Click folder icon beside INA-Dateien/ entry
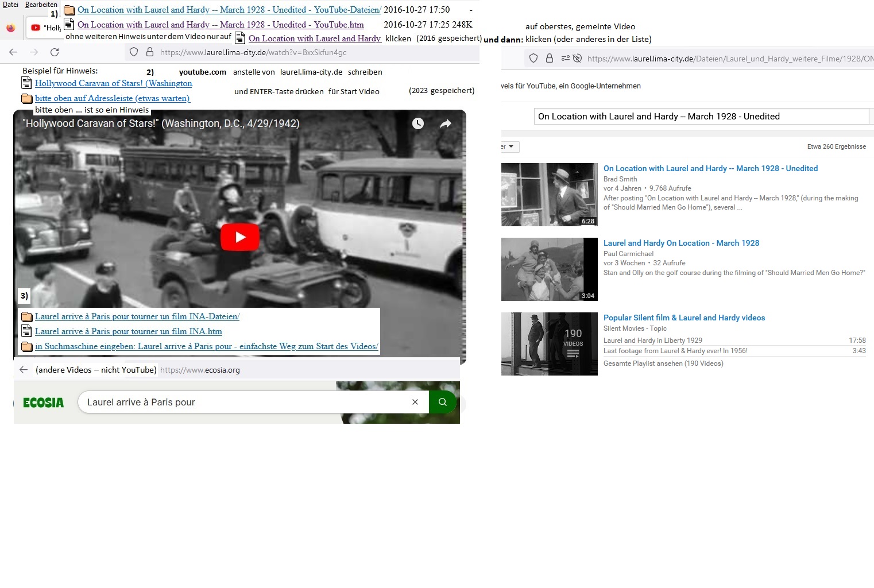The height and width of the screenshot is (588, 874). pos(26,316)
